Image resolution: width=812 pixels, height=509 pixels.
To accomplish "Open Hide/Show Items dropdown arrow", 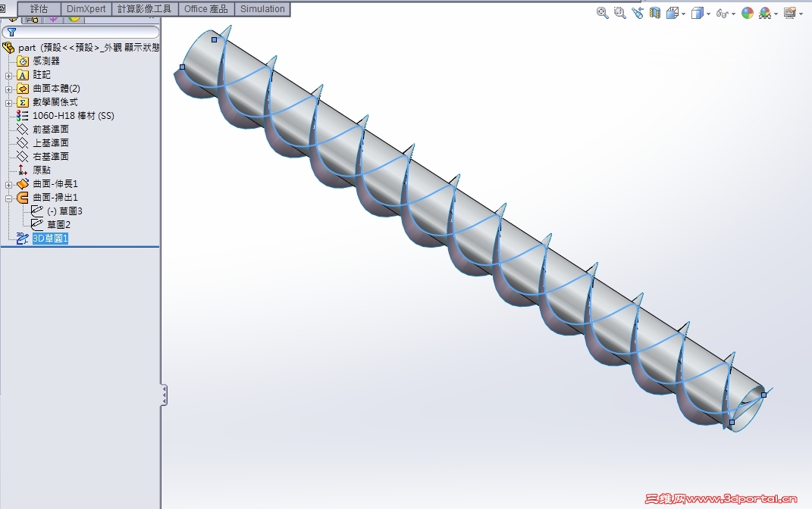I will click(733, 14).
